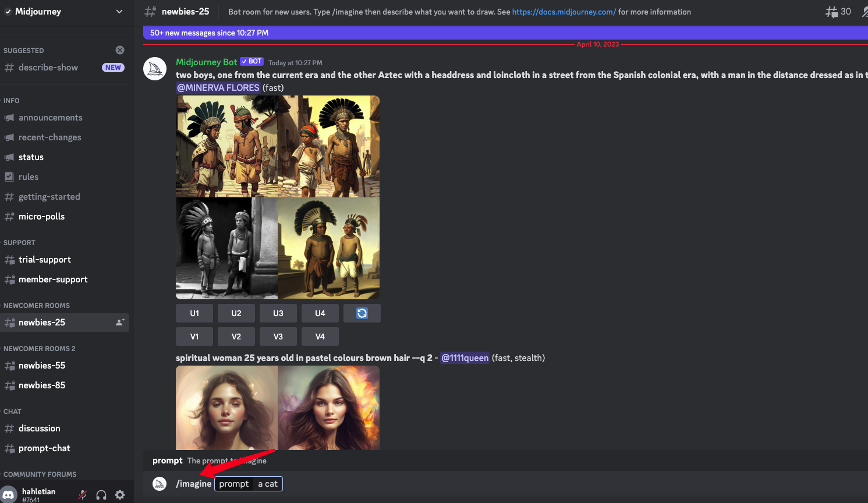Create variations with V1
Image resolution: width=868 pixels, height=503 pixels.
click(194, 336)
